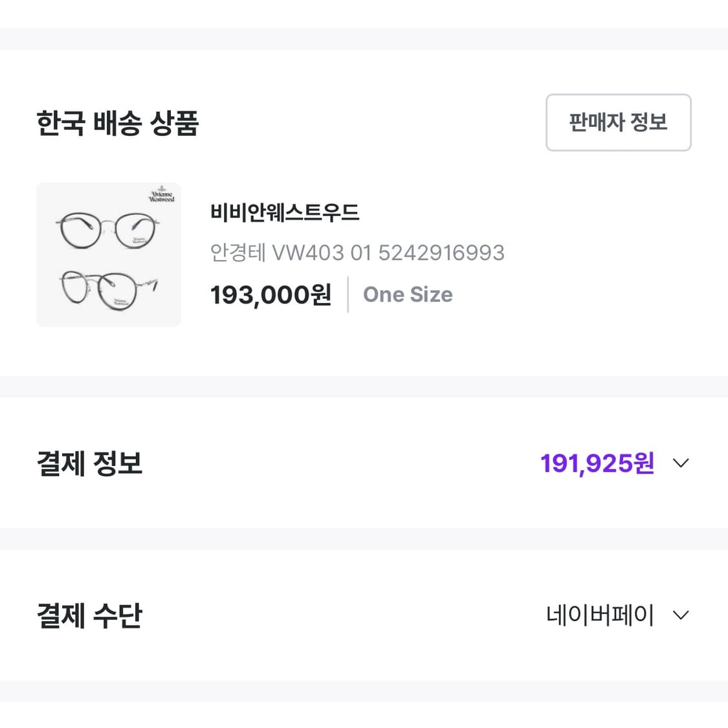Expand the 결제 정보 payment details section
This screenshot has width=728, height=728.
(x=679, y=463)
